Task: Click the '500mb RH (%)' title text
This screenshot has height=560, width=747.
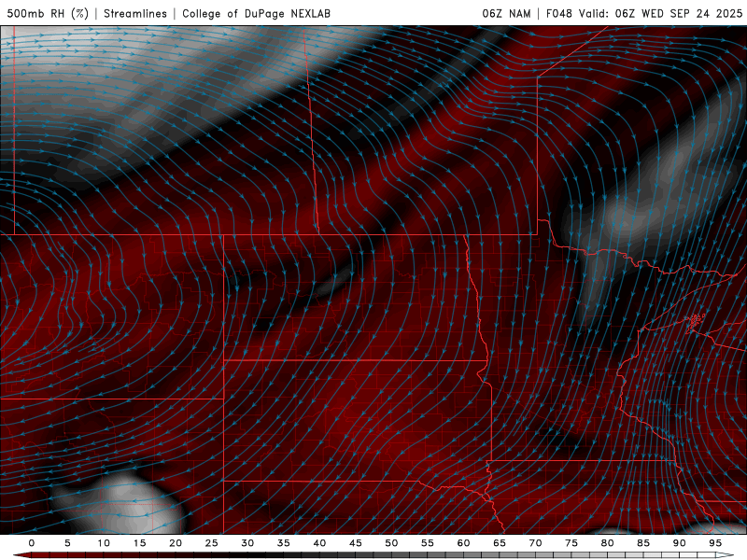Action: pos(48,13)
